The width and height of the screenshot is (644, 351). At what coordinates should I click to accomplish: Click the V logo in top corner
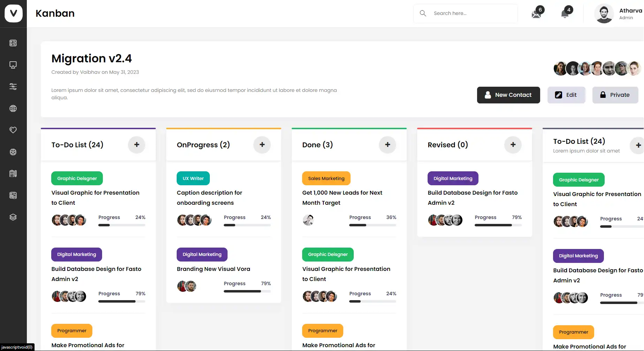click(14, 13)
